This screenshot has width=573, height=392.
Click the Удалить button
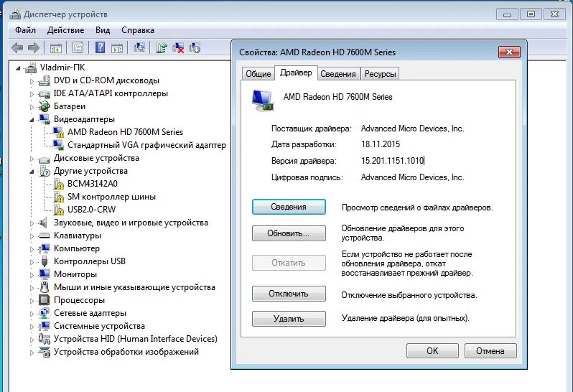click(289, 319)
